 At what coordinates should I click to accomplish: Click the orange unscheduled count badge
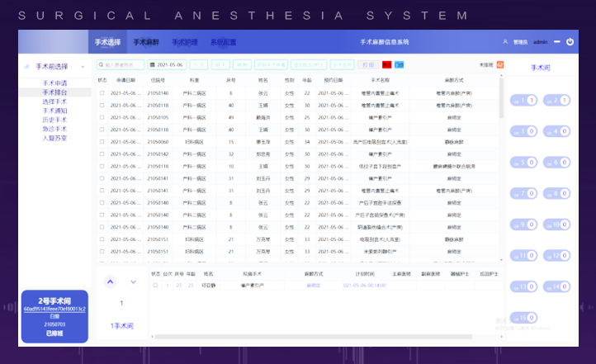click(x=499, y=64)
